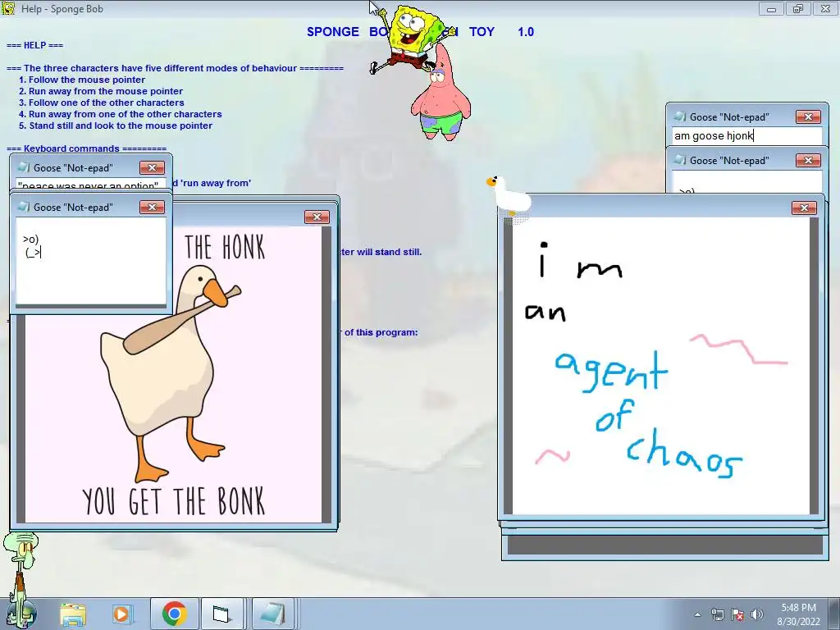Close the 'The Honk' goose meme window
Screen dimensions: 840x630
317,217
